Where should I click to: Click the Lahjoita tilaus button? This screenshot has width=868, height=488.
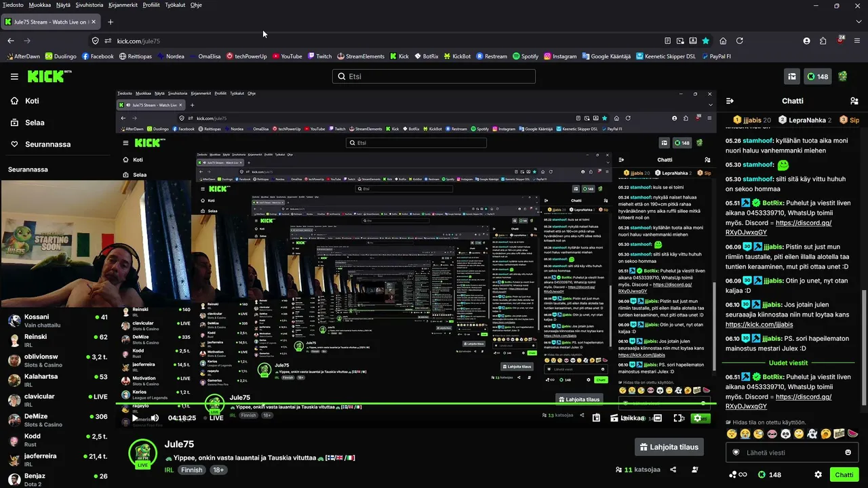tap(669, 447)
